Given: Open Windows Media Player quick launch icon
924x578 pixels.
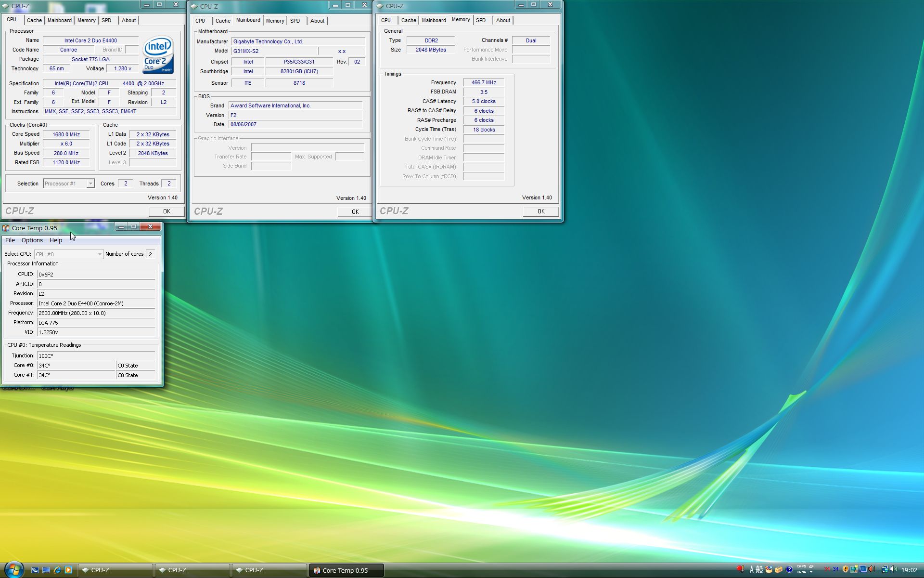Looking at the screenshot, I should tap(68, 570).
